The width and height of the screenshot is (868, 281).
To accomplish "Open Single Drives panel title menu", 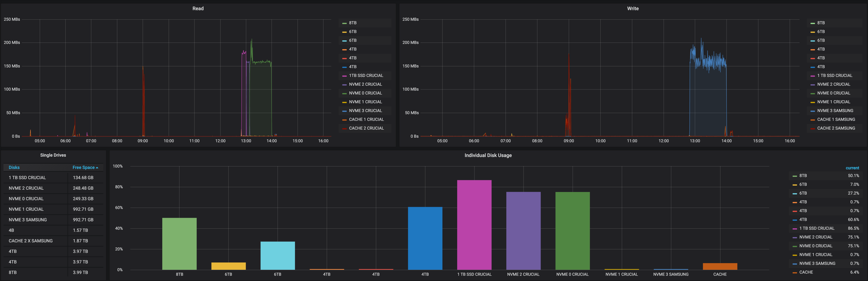I will pos(53,155).
